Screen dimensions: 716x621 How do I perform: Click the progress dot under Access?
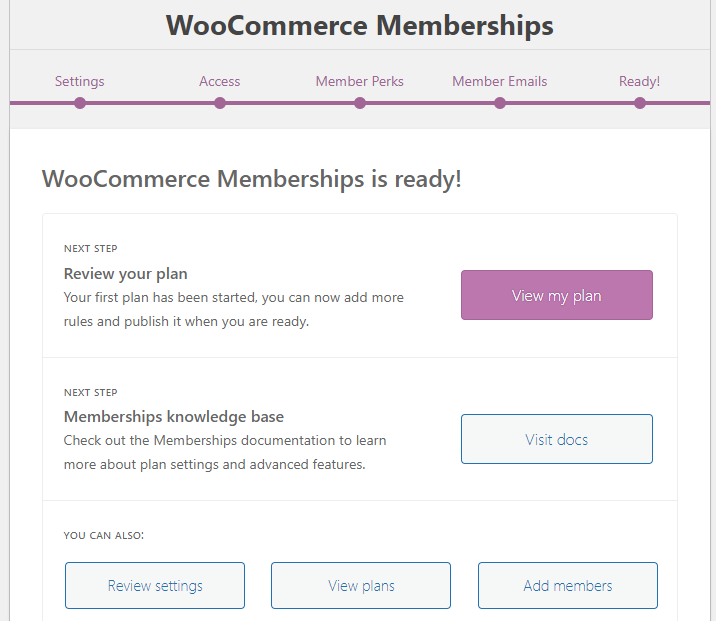[220, 103]
